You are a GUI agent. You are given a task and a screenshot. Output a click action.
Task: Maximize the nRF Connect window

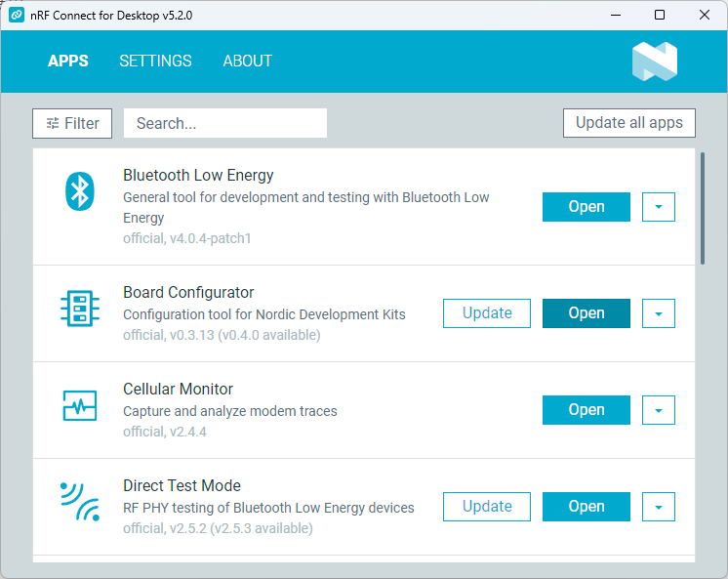(660, 15)
